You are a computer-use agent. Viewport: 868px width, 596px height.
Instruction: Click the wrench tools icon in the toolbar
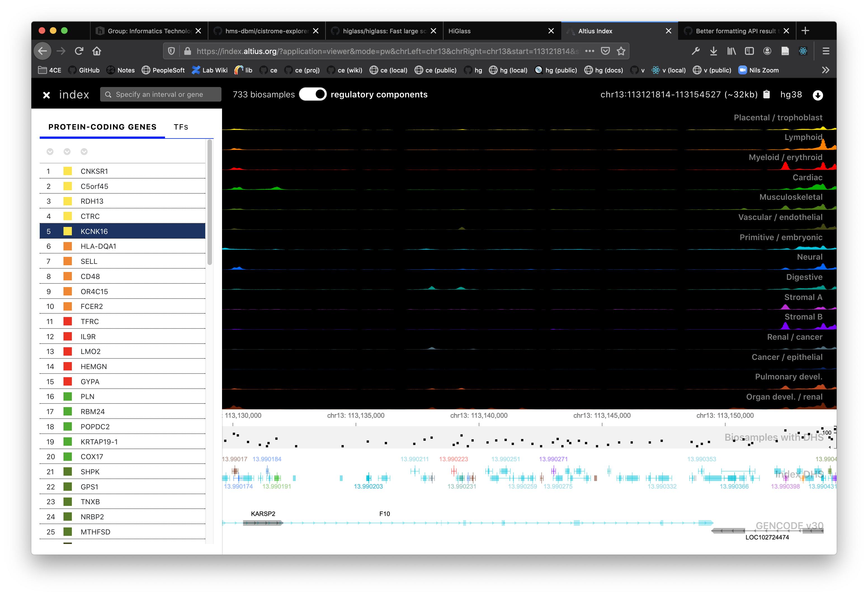click(695, 51)
